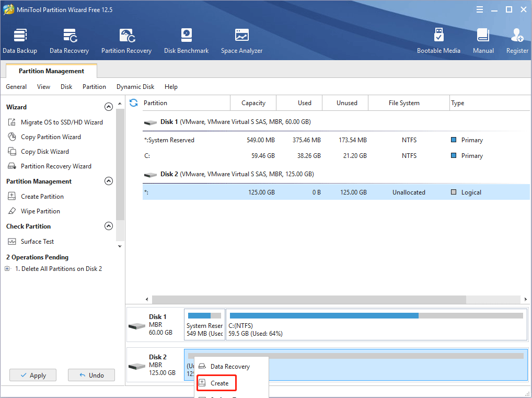The image size is (532, 398).
Task: Sort by the File System column header
Action: [x=409, y=103]
